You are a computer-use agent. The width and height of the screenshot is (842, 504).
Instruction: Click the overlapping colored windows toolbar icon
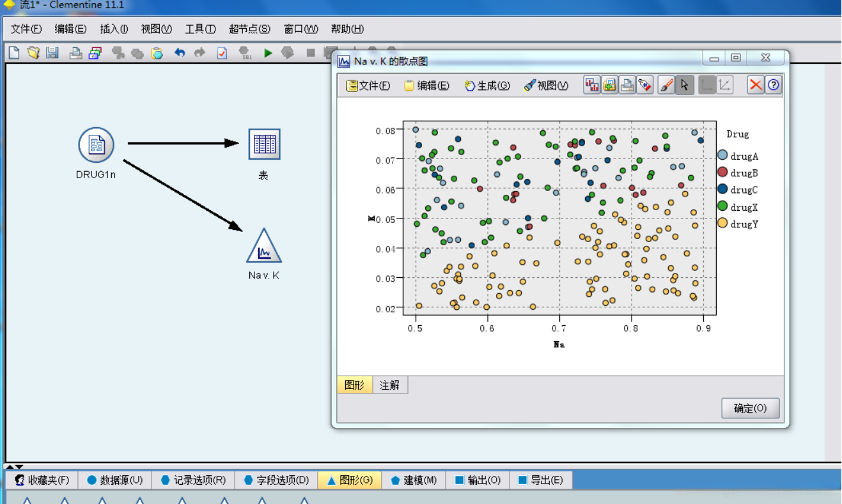95,53
